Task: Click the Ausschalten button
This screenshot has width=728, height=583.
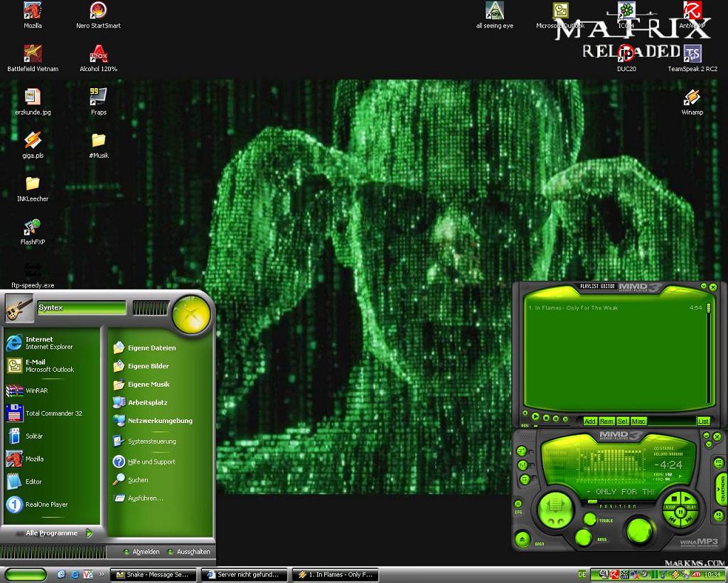Action: click(x=189, y=552)
